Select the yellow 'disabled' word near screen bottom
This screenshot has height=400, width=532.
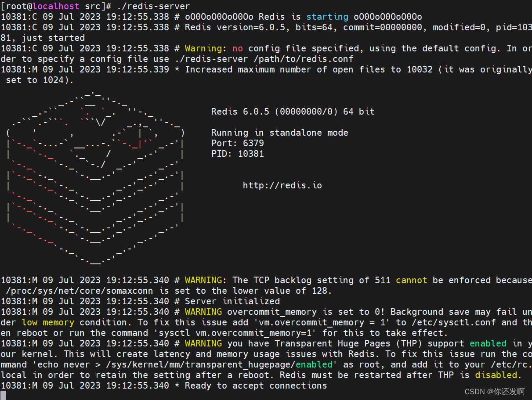coord(496,375)
